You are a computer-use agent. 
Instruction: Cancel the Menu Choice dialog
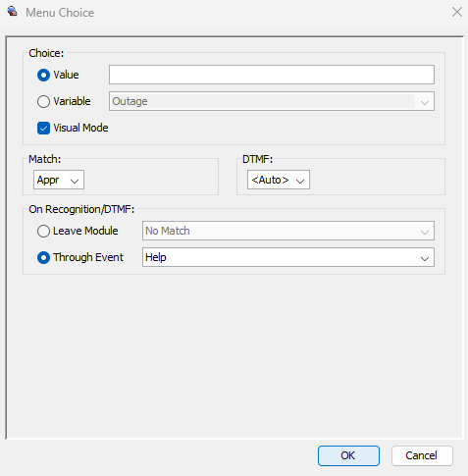pyautogui.click(x=422, y=455)
